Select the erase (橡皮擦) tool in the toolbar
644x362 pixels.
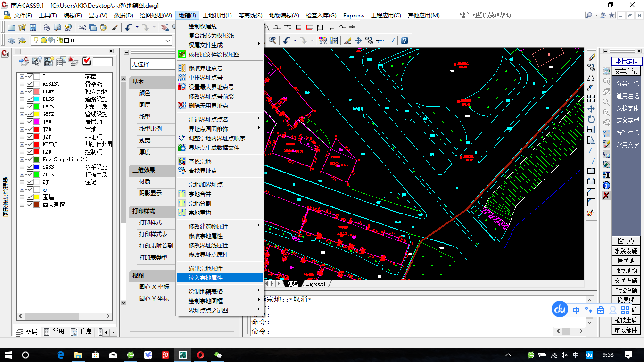pyautogui.click(x=347, y=40)
